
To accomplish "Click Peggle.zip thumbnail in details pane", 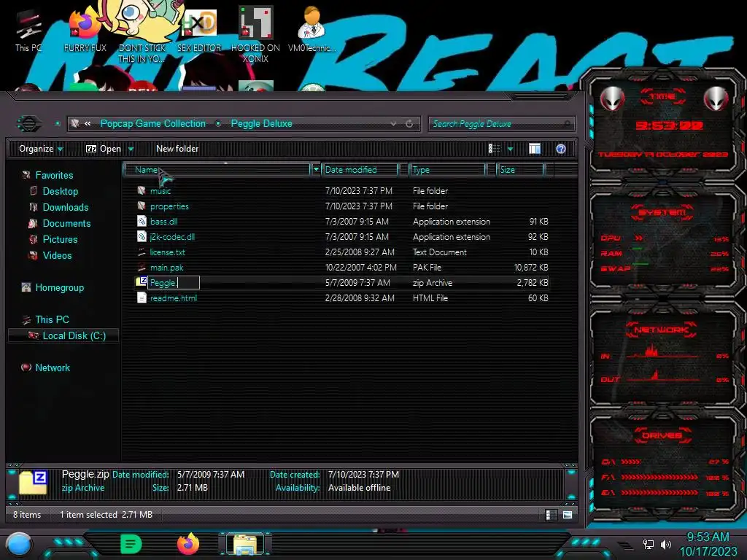I will pyautogui.click(x=33, y=482).
